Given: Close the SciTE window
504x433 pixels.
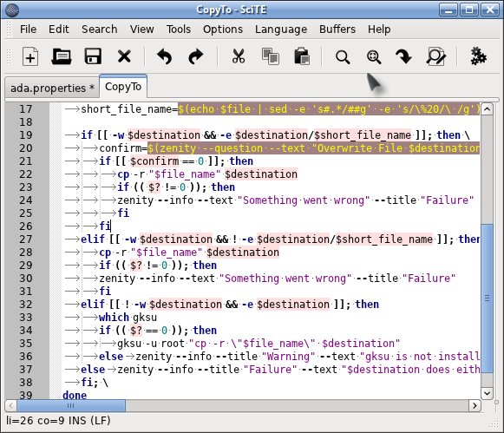Looking at the screenshot, I should 490,10.
